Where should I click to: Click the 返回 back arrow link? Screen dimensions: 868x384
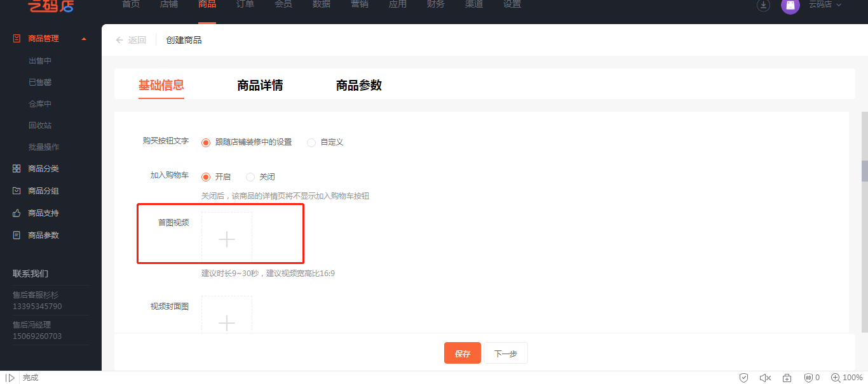click(x=131, y=40)
